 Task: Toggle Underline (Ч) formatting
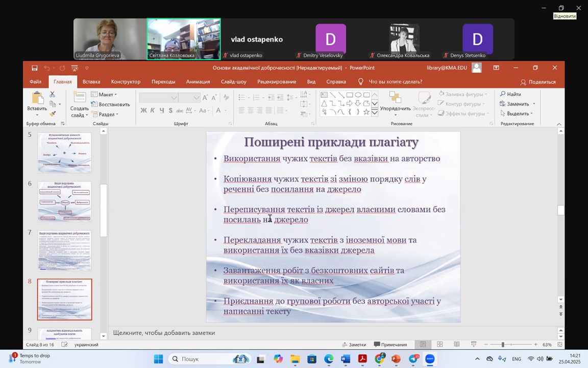pos(162,110)
